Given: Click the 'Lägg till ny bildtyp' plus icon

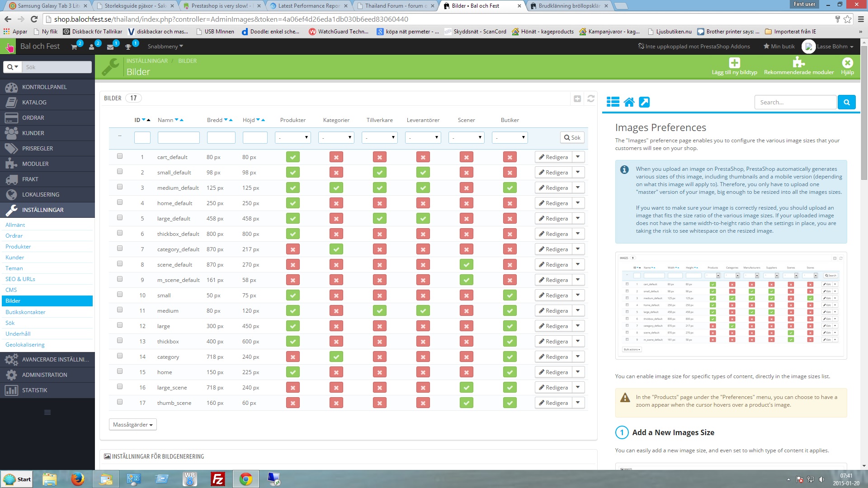Looking at the screenshot, I should [x=734, y=63].
